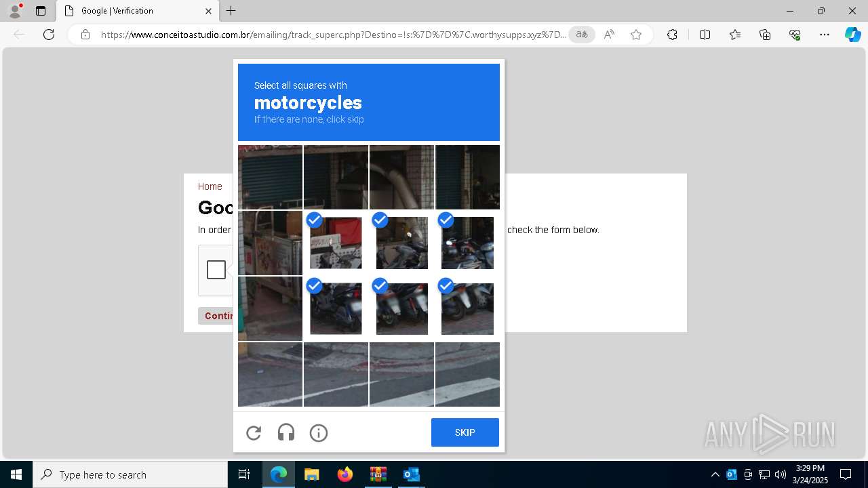Add this page to favorites star
The width and height of the screenshot is (868, 488).
coord(636,35)
